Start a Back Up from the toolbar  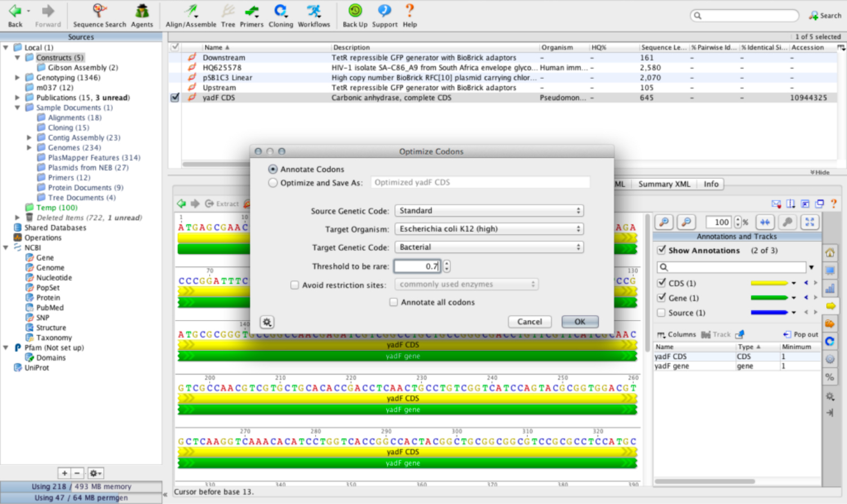[x=355, y=15]
